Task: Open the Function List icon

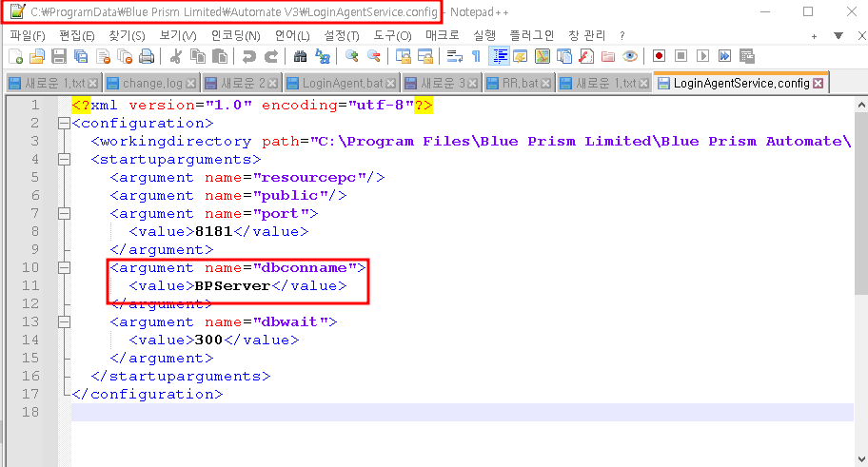Action: tap(585, 56)
